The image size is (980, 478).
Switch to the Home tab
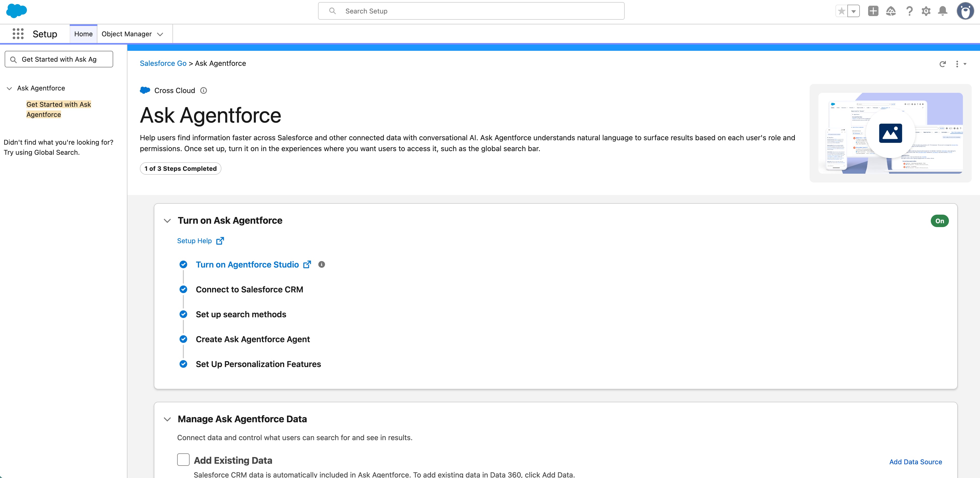[x=83, y=34]
